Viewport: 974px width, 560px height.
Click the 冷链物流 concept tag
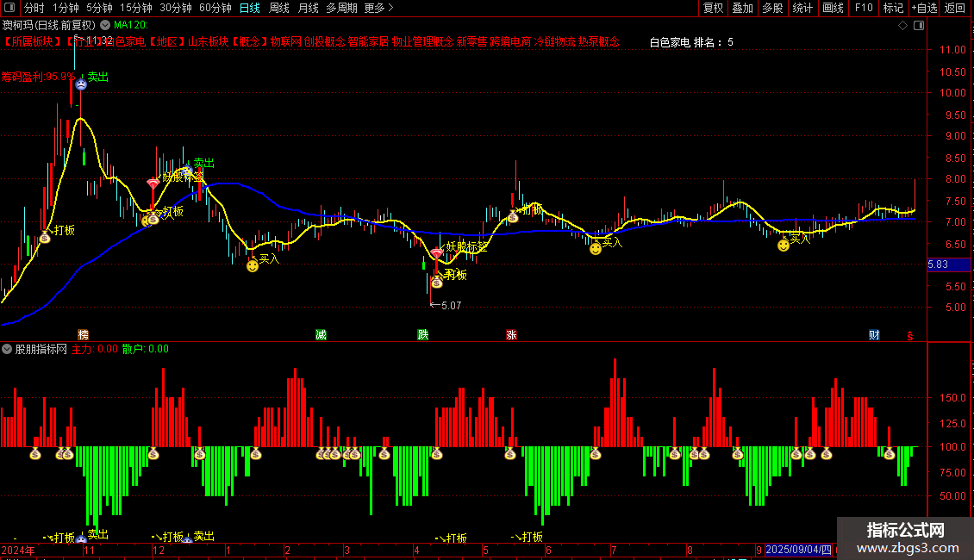[x=555, y=41]
